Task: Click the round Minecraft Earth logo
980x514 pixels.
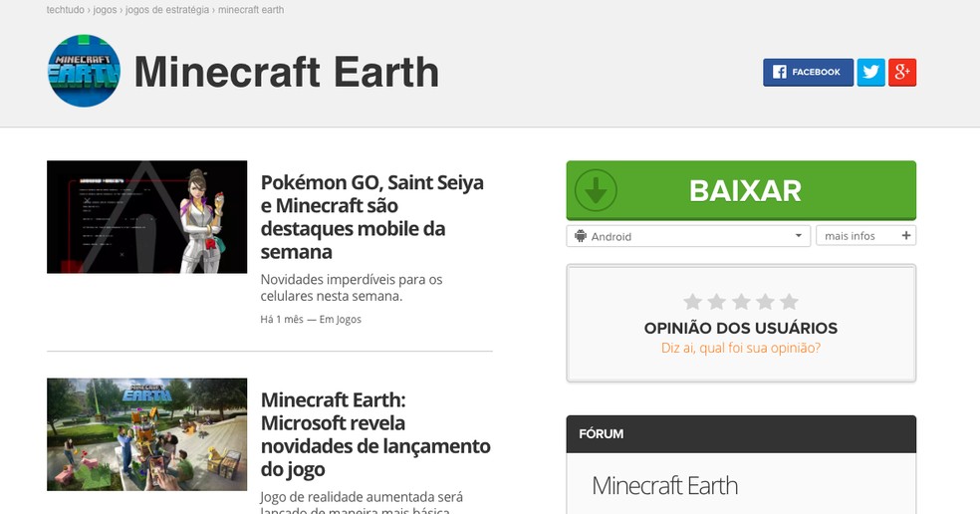Action: pyautogui.click(x=84, y=71)
